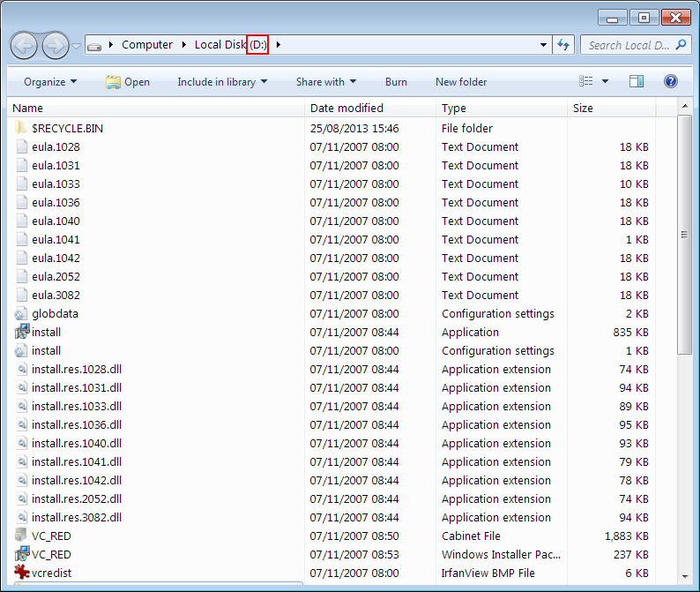700x592 pixels.
Task: Open the Help question mark icon
Action: tap(670, 81)
